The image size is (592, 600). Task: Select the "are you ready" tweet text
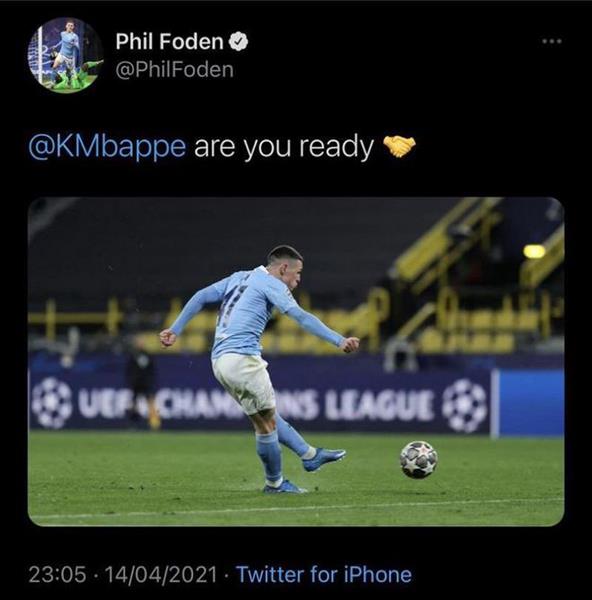point(284,147)
